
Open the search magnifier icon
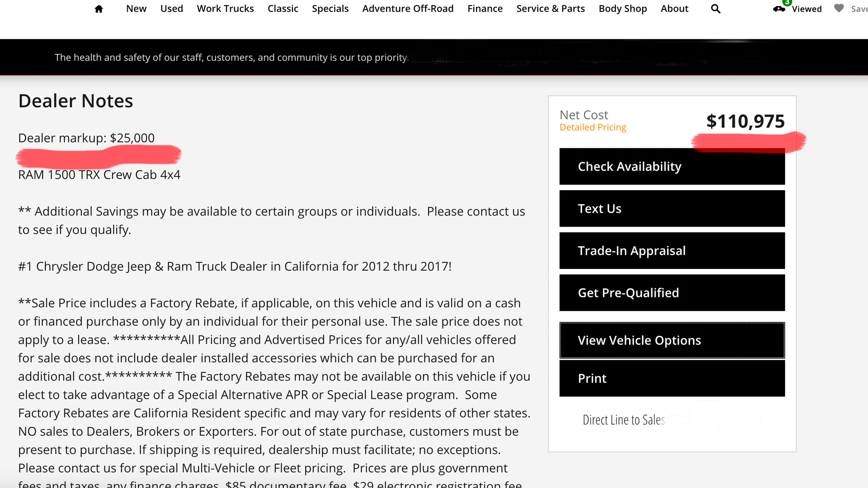[715, 9]
